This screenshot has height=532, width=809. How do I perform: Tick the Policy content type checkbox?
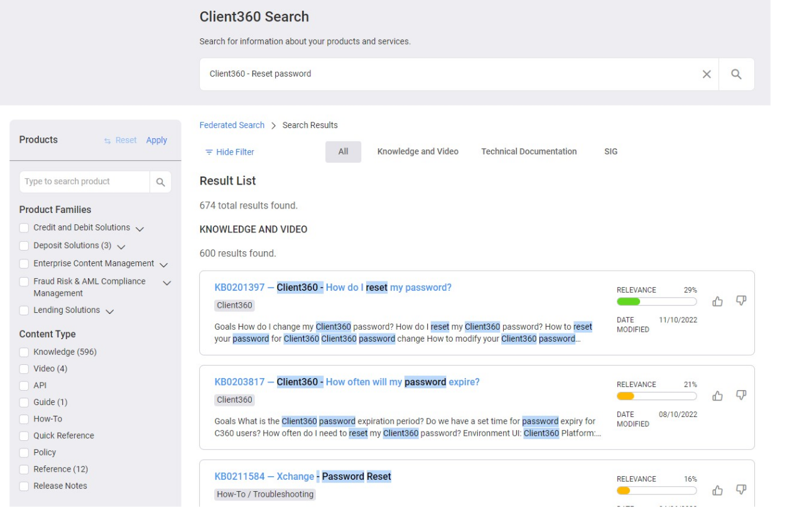(x=24, y=453)
